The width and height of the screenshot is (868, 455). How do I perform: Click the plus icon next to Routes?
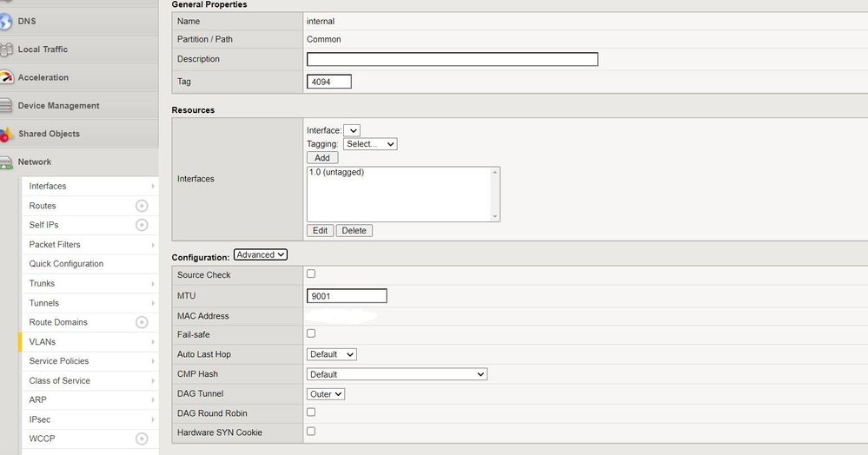pyautogui.click(x=142, y=206)
